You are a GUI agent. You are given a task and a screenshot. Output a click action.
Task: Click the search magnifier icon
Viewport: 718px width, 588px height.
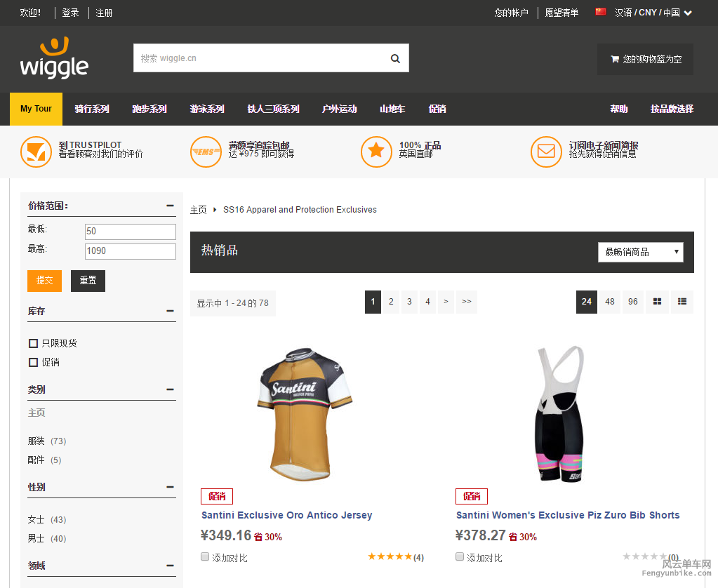[395, 58]
